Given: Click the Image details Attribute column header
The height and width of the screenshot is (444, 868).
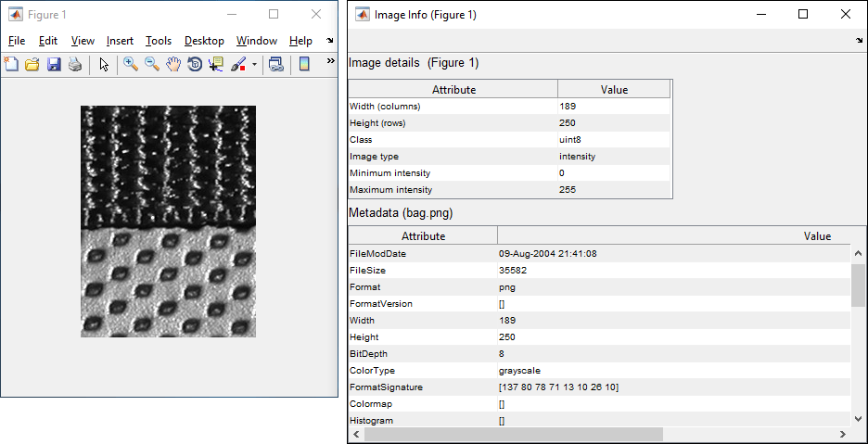Looking at the screenshot, I should pyautogui.click(x=453, y=90).
